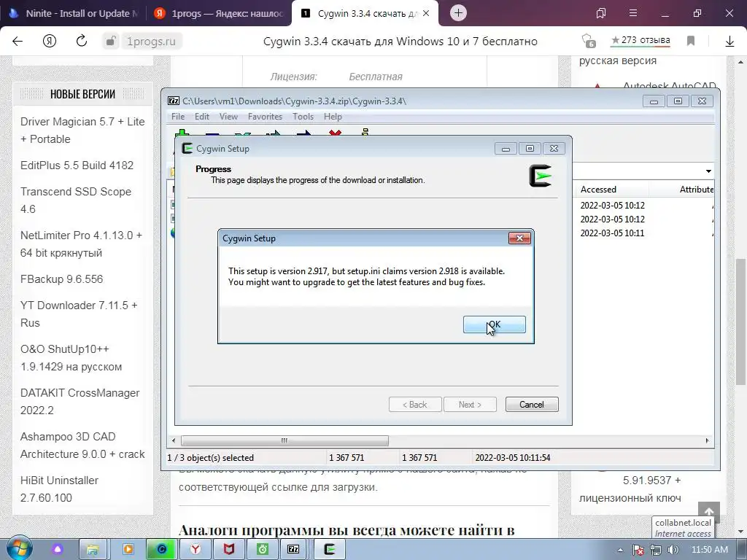The image size is (747, 560).
Task: Open Windows Explorer from the taskbar
Action: click(93, 550)
